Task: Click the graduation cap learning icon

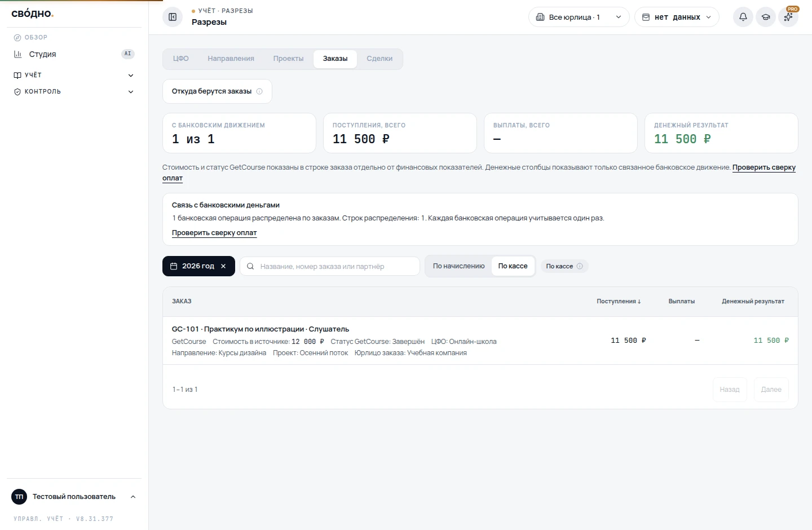Action: [766, 17]
